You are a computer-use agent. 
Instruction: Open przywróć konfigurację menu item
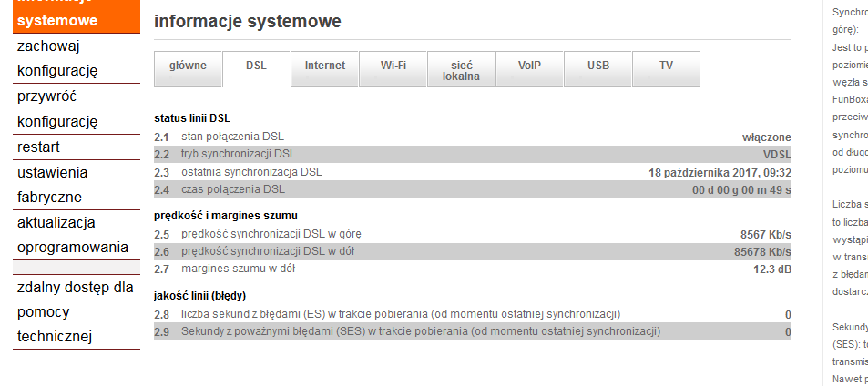(x=57, y=108)
